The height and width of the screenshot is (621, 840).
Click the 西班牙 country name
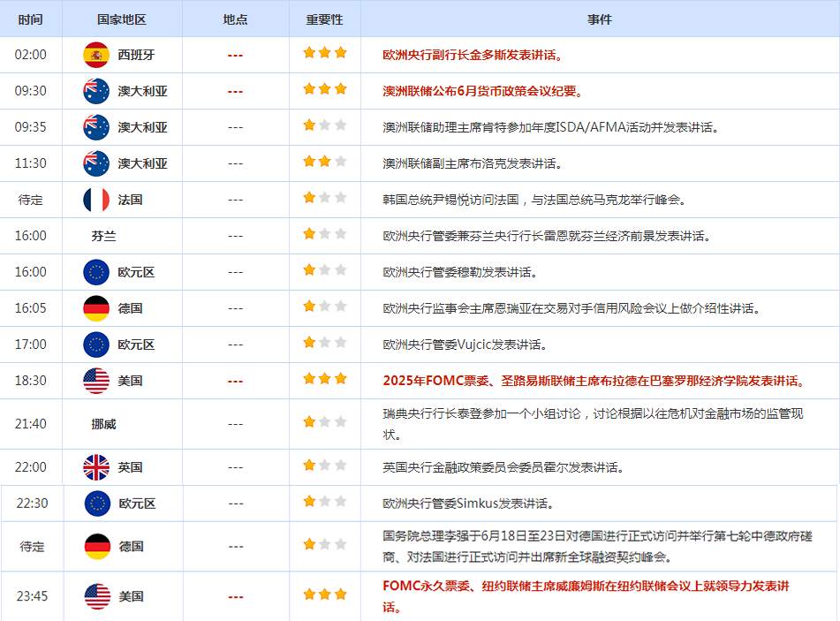(136, 55)
